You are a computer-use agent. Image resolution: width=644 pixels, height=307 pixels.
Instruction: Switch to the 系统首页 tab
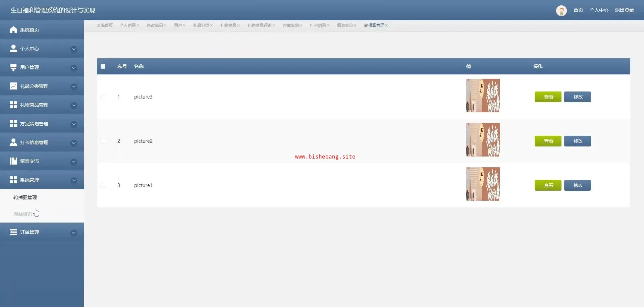tap(105, 25)
